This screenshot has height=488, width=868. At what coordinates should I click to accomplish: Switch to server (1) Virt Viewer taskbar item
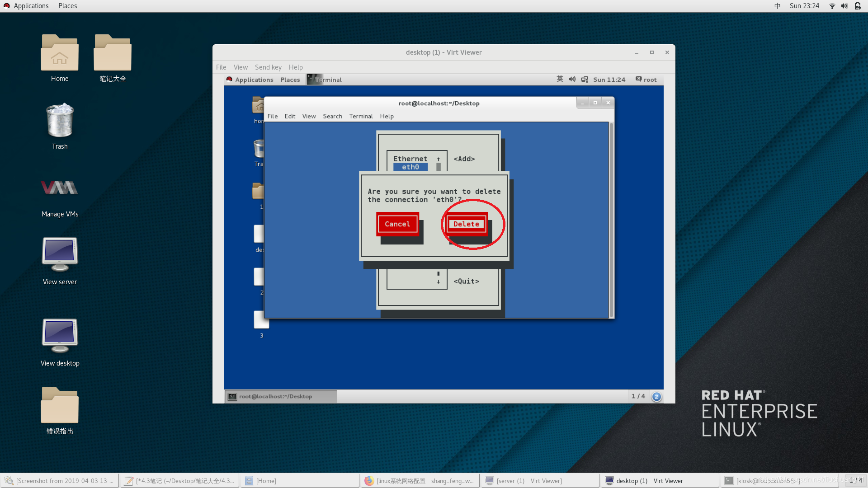point(539,481)
